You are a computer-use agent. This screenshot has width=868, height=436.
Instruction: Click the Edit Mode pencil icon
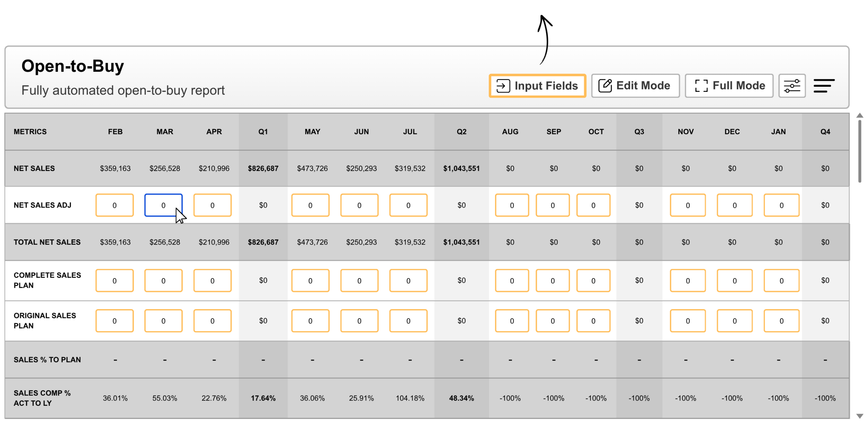point(605,85)
